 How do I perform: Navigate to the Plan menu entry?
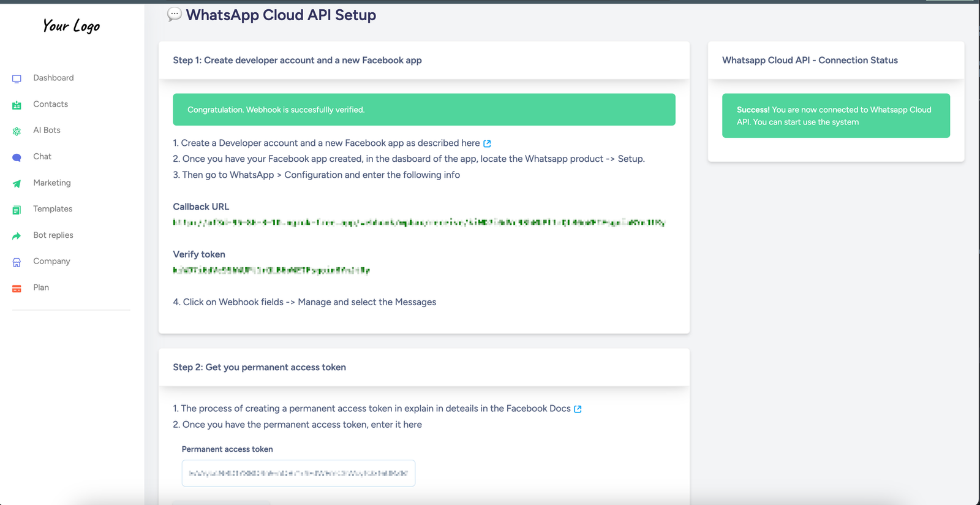pyautogui.click(x=41, y=287)
